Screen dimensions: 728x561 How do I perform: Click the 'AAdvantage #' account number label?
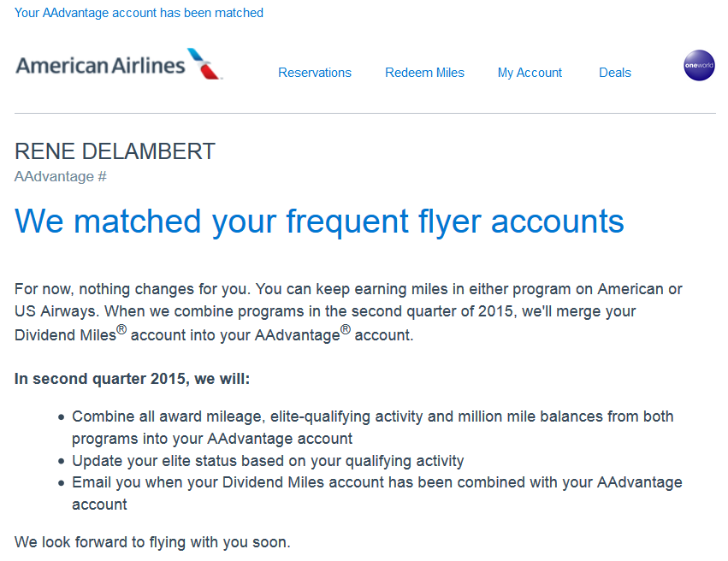pyautogui.click(x=61, y=177)
